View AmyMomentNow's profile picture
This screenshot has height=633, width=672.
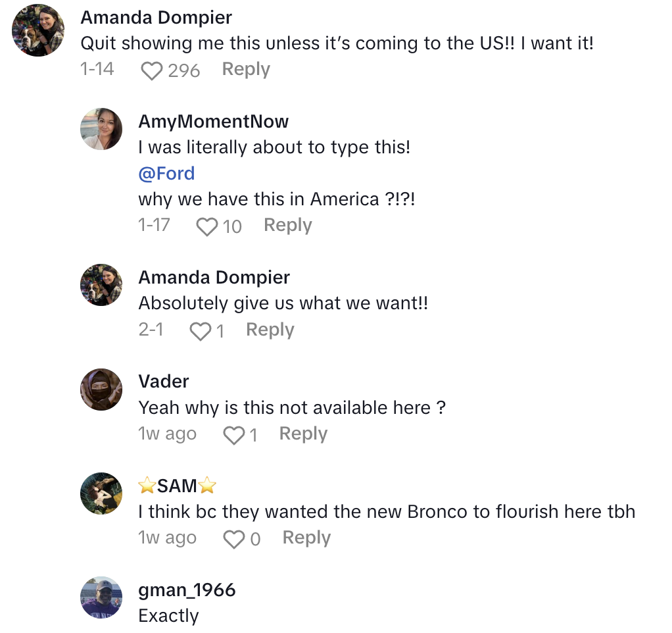click(x=101, y=129)
